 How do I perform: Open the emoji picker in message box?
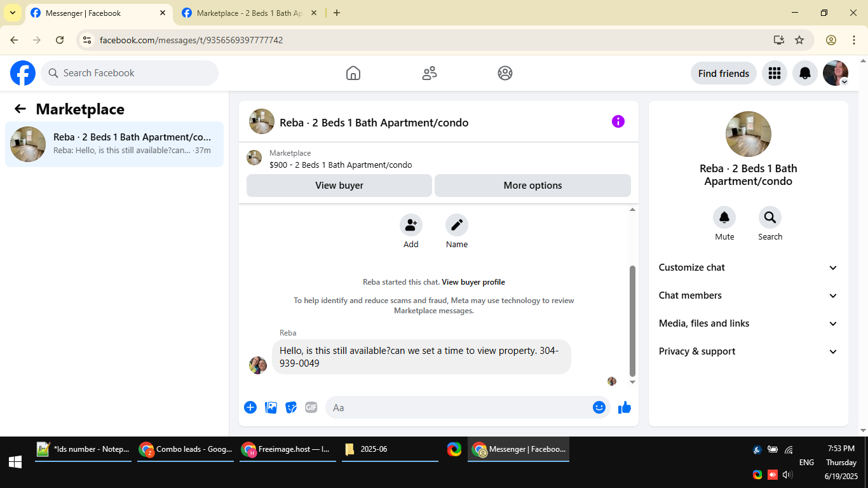tap(599, 407)
